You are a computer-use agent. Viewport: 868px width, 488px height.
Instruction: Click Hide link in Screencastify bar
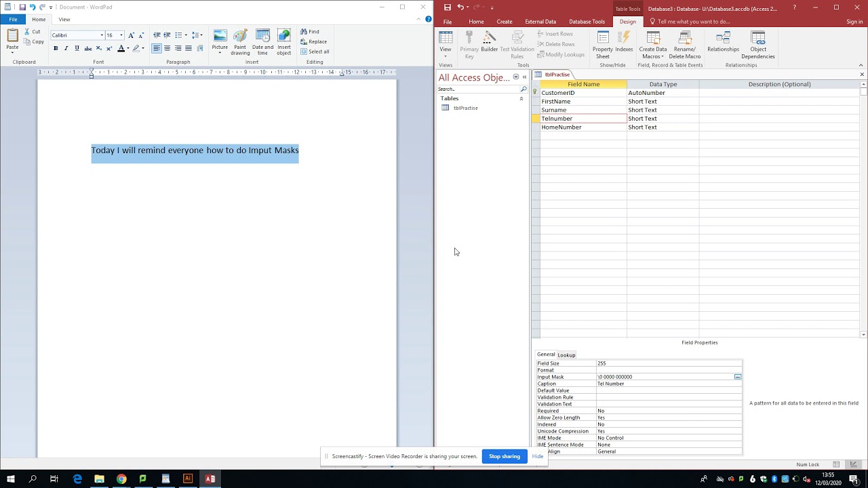click(x=538, y=456)
